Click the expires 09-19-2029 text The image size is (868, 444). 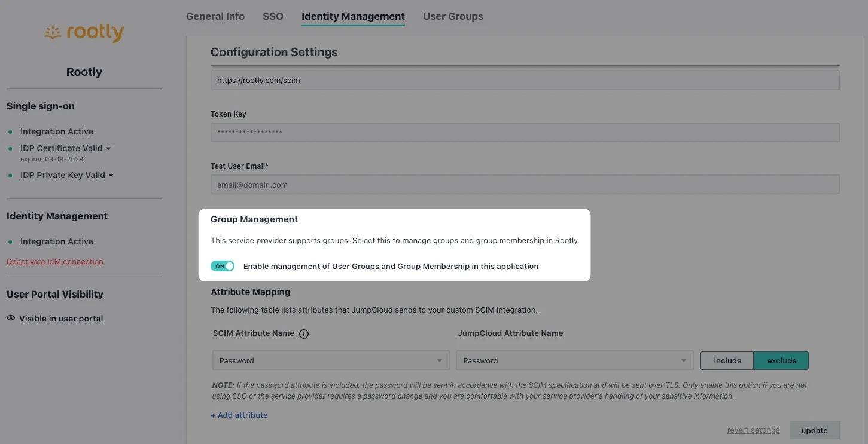click(x=51, y=159)
